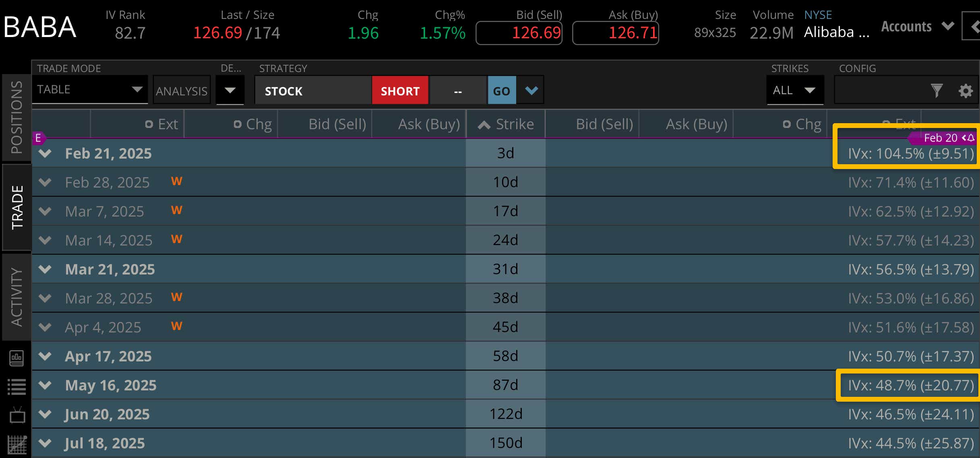This screenshot has width=980, height=458.
Task: Sort by the Strike column header
Action: coord(506,124)
